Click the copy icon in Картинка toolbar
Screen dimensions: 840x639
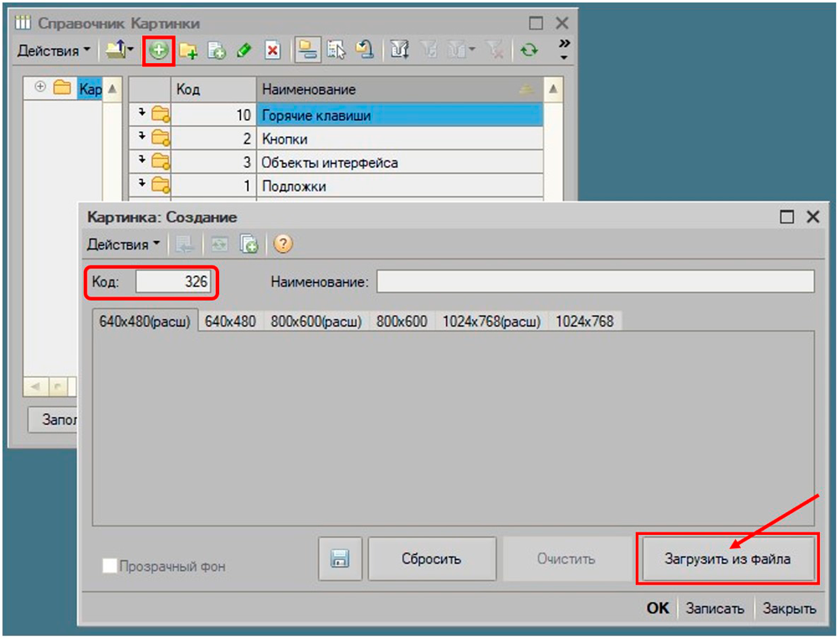pyautogui.click(x=249, y=244)
